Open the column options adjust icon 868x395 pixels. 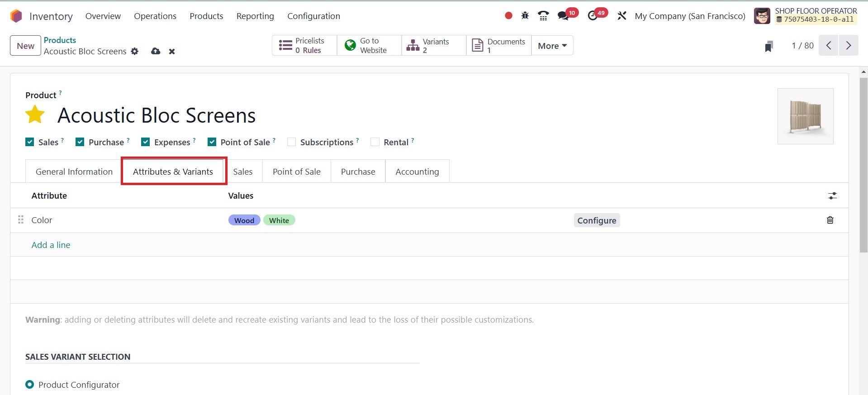832,196
